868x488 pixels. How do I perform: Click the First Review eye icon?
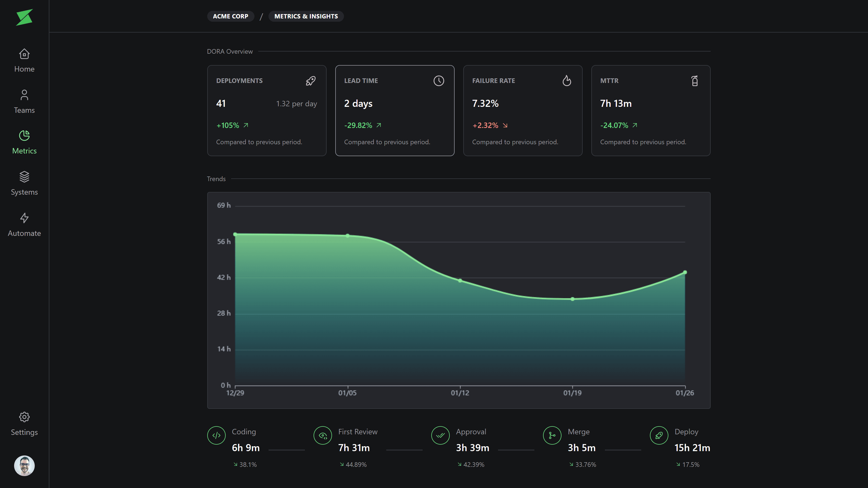pos(323,435)
